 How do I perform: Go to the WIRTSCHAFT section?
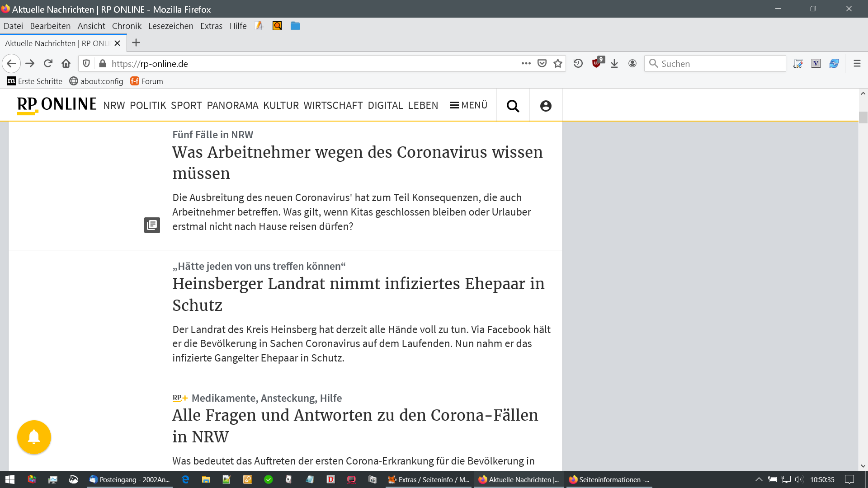click(x=333, y=105)
